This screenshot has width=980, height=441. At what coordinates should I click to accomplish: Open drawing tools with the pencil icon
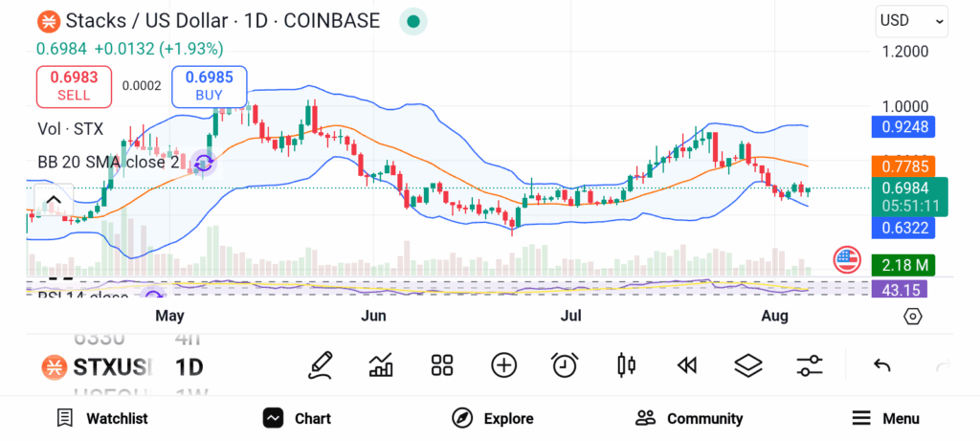click(x=321, y=364)
